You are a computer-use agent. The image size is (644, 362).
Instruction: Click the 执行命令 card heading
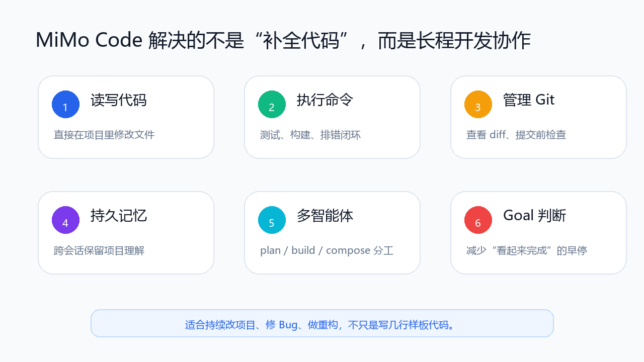pyautogui.click(x=325, y=100)
